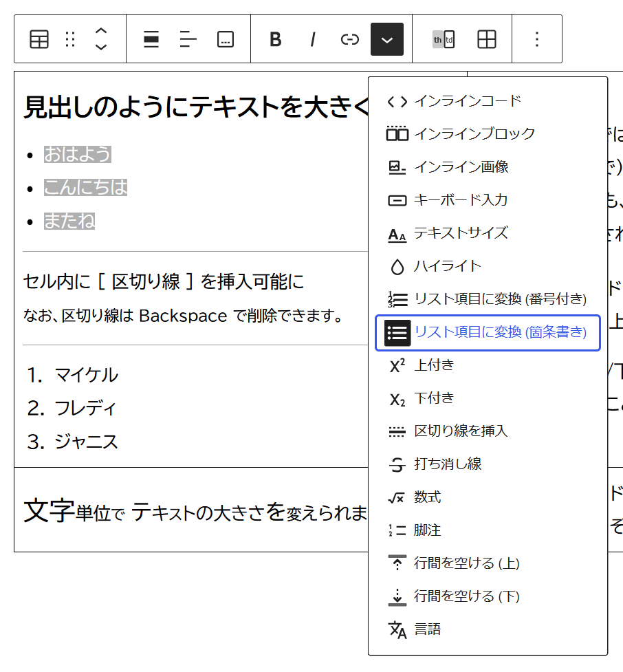Viewport: 623px width, 672px height.
Task: Choose 区切り線を挿入 menu item
Action: tap(488, 431)
